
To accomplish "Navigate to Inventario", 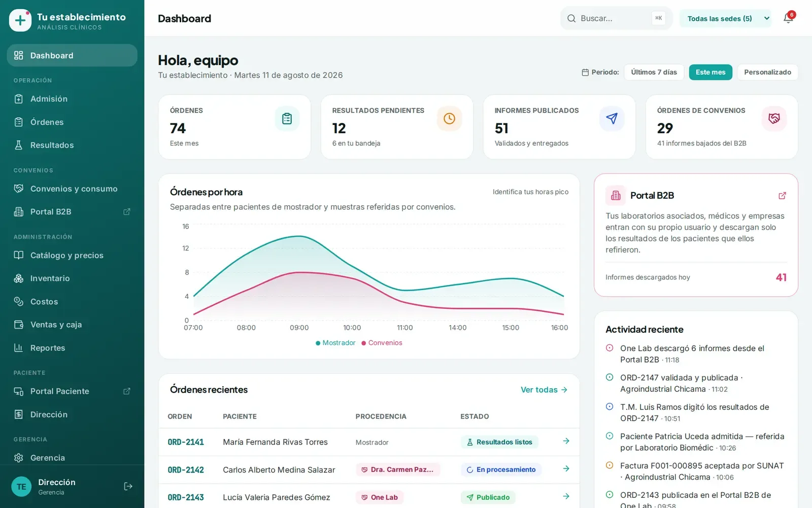I will [72, 278].
